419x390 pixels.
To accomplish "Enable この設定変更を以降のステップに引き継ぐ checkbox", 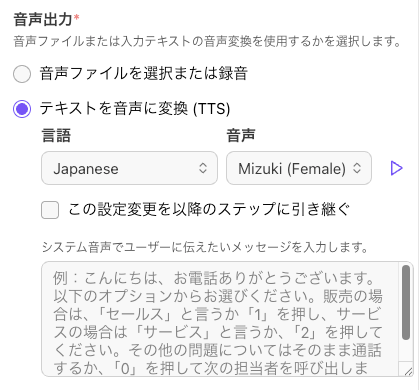I will (x=50, y=210).
